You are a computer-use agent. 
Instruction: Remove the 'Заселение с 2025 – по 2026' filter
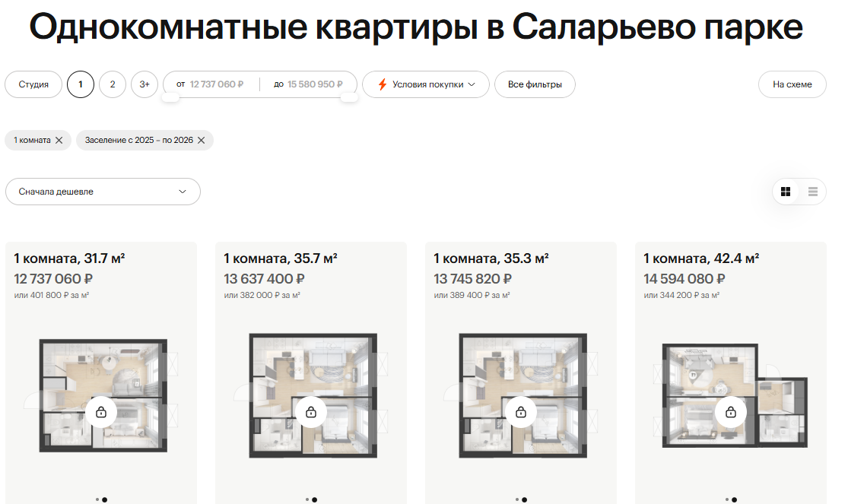point(202,140)
